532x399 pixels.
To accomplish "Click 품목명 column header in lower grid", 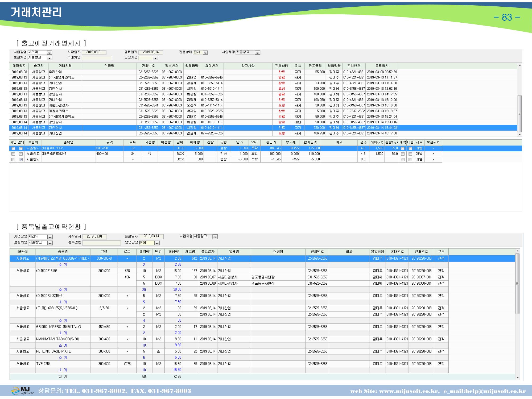I will click(x=63, y=251).
